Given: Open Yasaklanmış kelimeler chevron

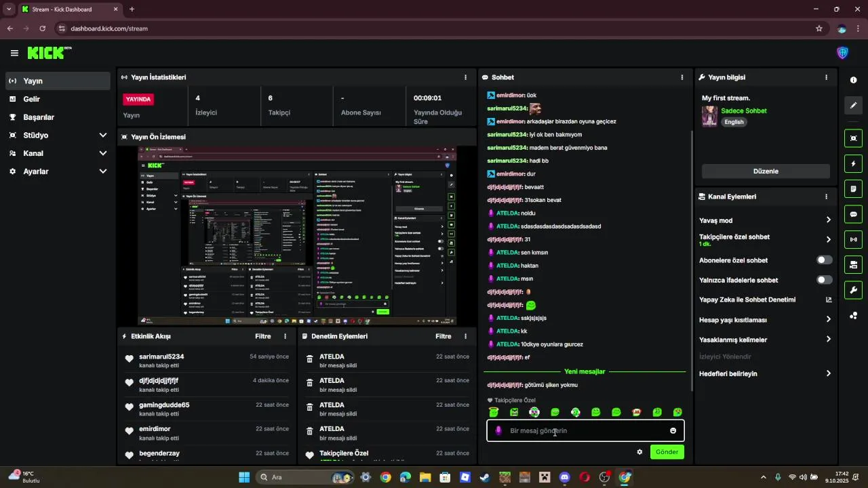Looking at the screenshot, I should (x=828, y=340).
